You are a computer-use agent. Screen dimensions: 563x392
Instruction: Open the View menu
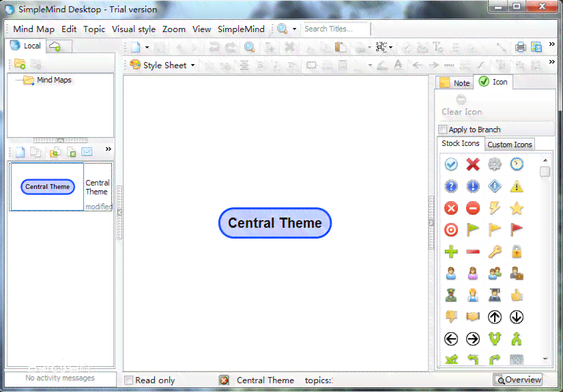(201, 29)
